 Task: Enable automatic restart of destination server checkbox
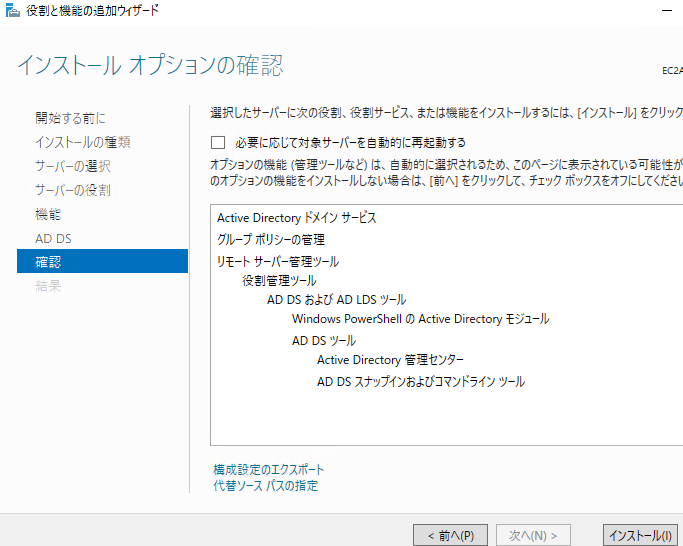218,142
